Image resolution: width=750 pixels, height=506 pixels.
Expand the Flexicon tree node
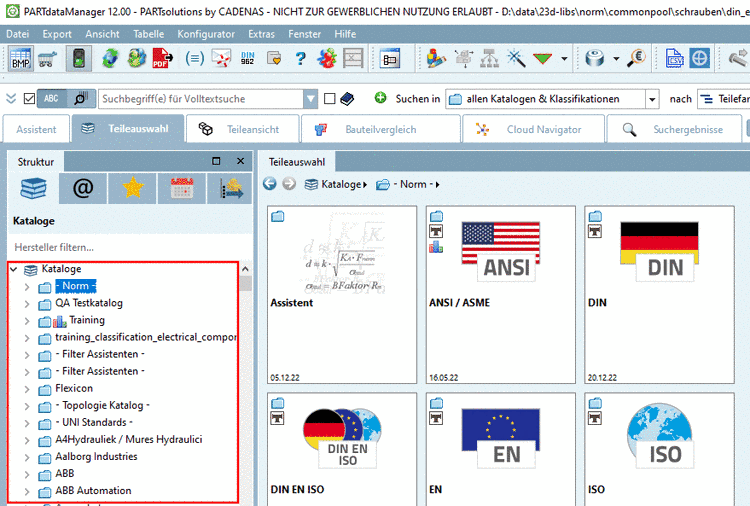click(x=27, y=389)
